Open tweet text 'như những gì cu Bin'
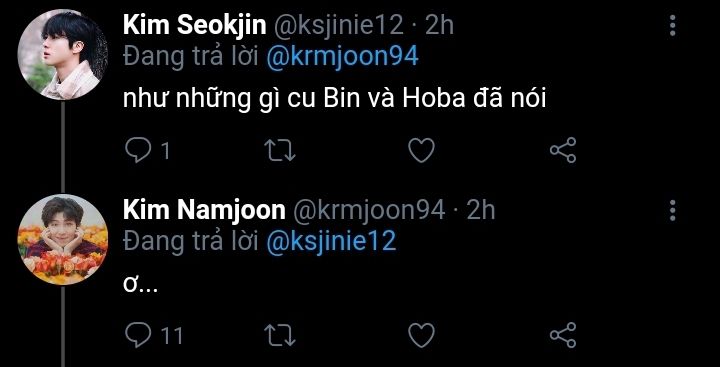The height and width of the screenshot is (367, 720). coord(221,100)
